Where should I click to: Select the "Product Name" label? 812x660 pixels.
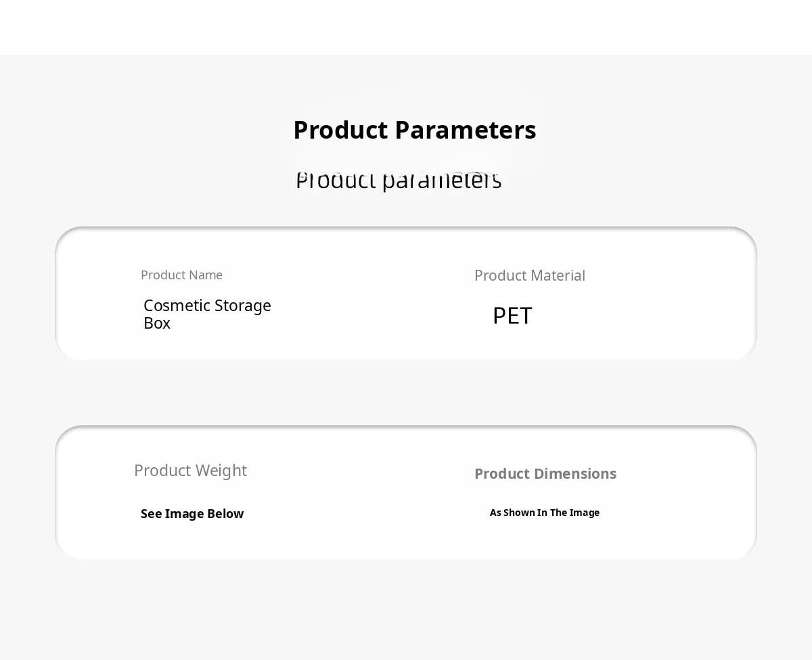click(181, 275)
